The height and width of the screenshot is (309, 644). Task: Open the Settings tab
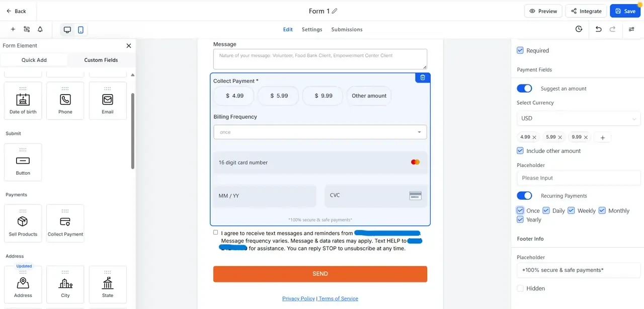(x=312, y=29)
